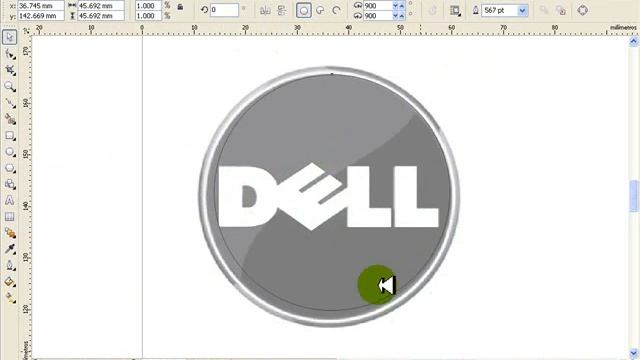
Task: Click the ruler origin corner box
Action: coord(26,30)
